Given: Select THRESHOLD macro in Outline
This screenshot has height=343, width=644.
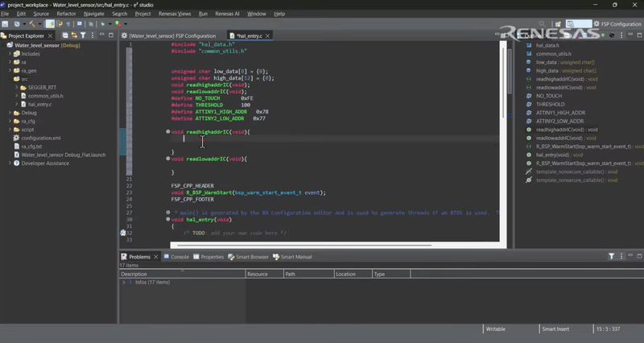Looking at the screenshot, I should (x=550, y=105).
